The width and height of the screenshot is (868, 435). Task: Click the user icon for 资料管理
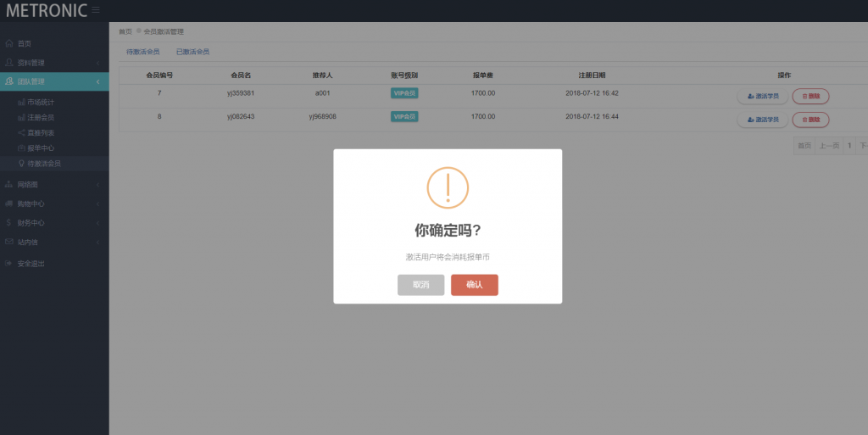tap(9, 63)
